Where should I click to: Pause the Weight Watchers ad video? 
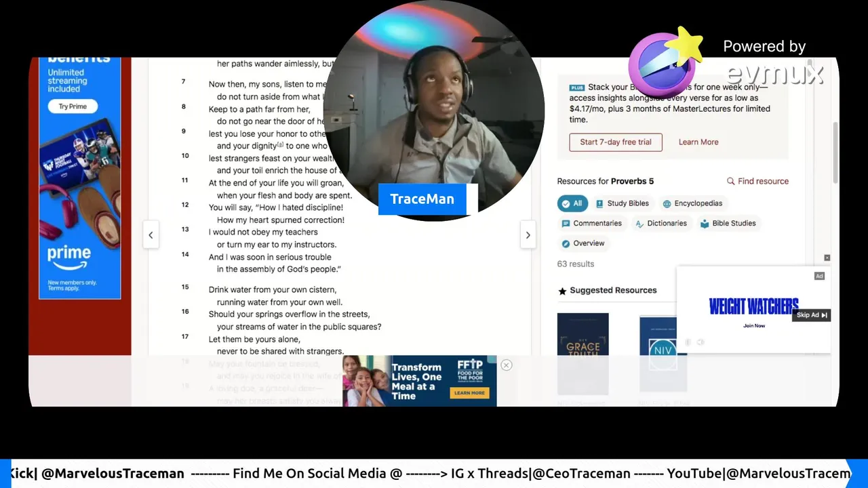[x=688, y=342]
